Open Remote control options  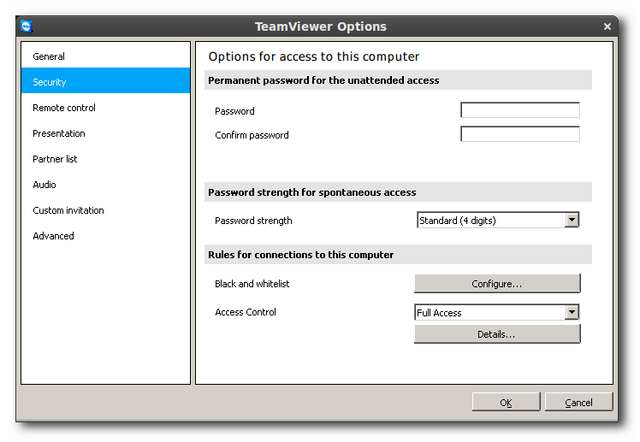(64, 108)
